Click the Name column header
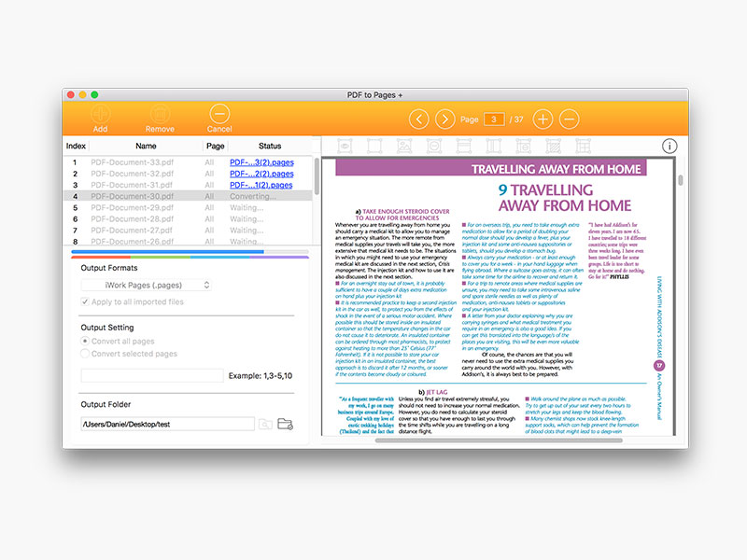Viewport: 747px width, 560px height. click(x=146, y=146)
